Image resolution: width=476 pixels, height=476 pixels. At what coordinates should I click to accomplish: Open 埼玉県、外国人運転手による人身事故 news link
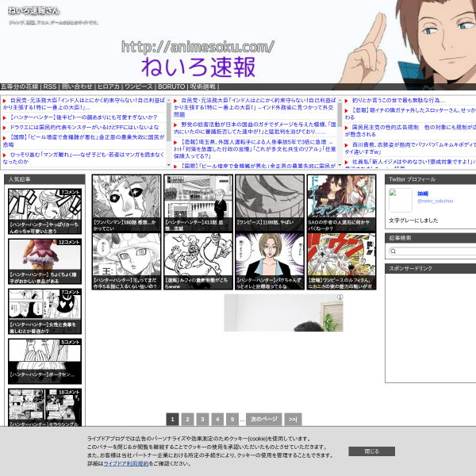[x=255, y=149]
